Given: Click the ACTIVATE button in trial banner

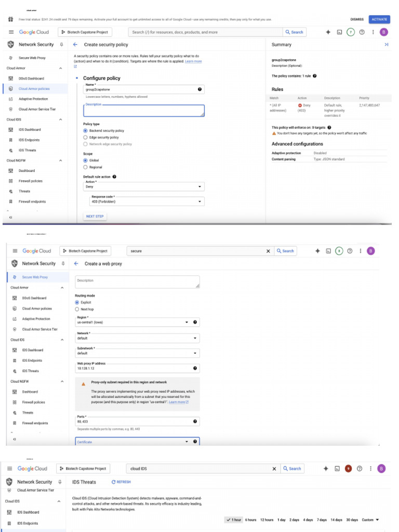Looking at the screenshot, I should [379, 19].
